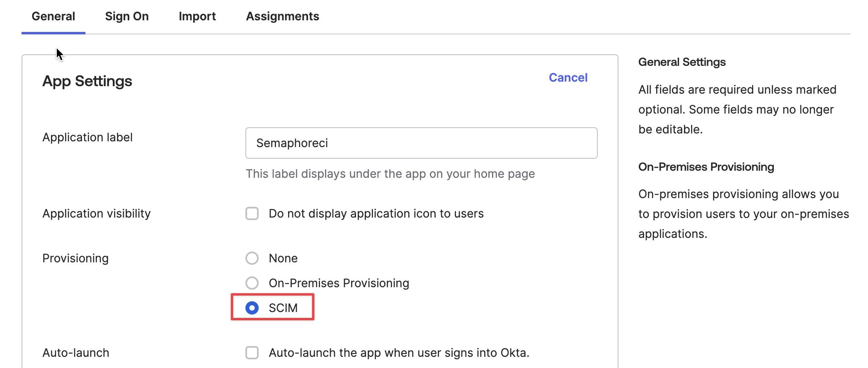The width and height of the screenshot is (868, 368).
Task: Switch to the Sign On tab
Action: pyautogui.click(x=127, y=17)
